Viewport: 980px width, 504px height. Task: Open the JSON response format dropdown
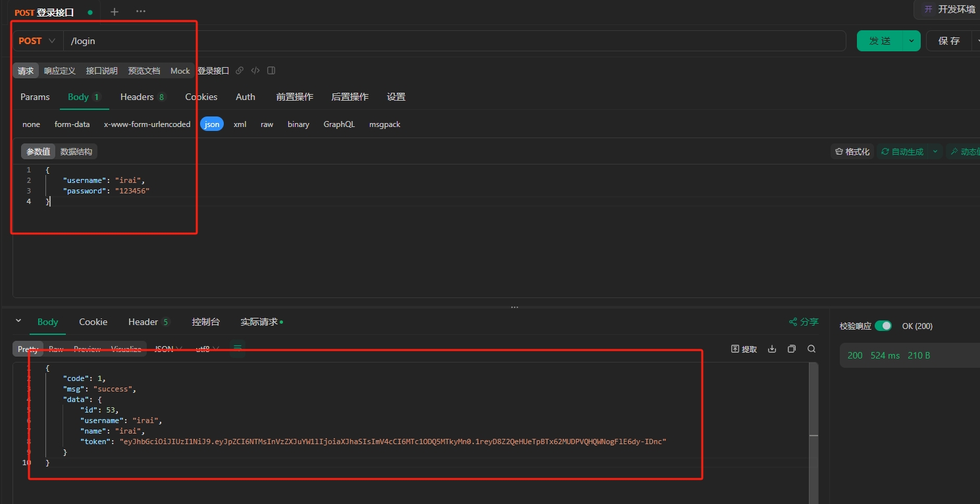168,349
